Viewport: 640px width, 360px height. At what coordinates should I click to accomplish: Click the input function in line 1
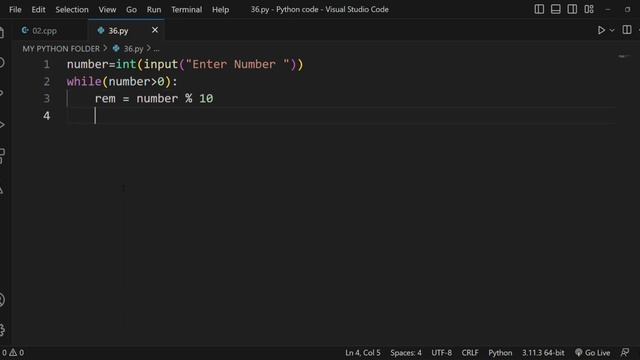(x=161, y=64)
